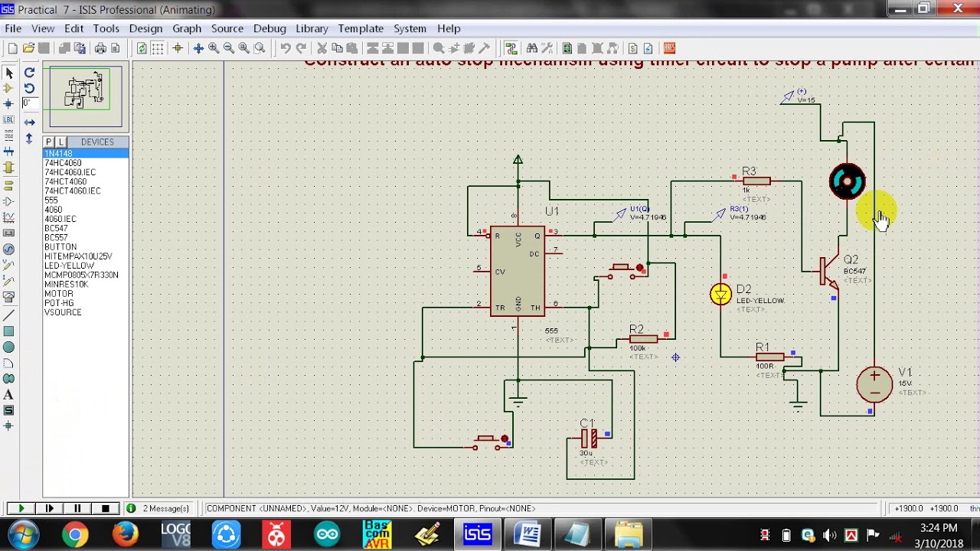Open Google Chrome from the taskbar
The width and height of the screenshot is (980, 551).
[x=75, y=534]
